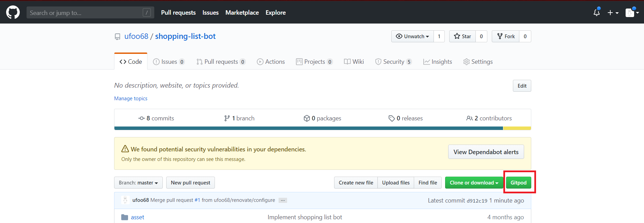The image size is (644, 223).
Task: Click New pull request
Action: [x=190, y=183]
